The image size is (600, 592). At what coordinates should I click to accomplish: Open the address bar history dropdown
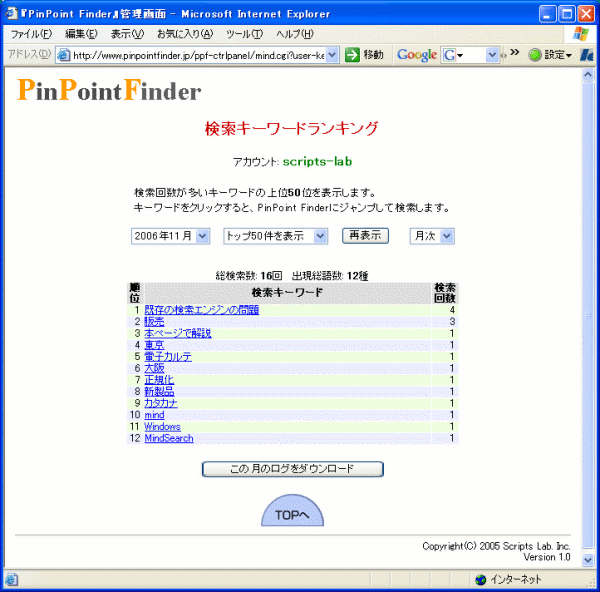[x=332, y=55]
